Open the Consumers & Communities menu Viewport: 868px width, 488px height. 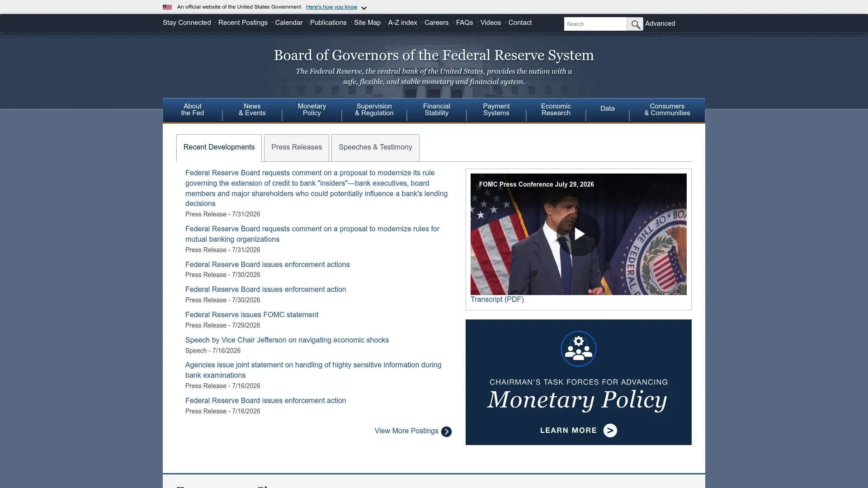pos(667,110)
